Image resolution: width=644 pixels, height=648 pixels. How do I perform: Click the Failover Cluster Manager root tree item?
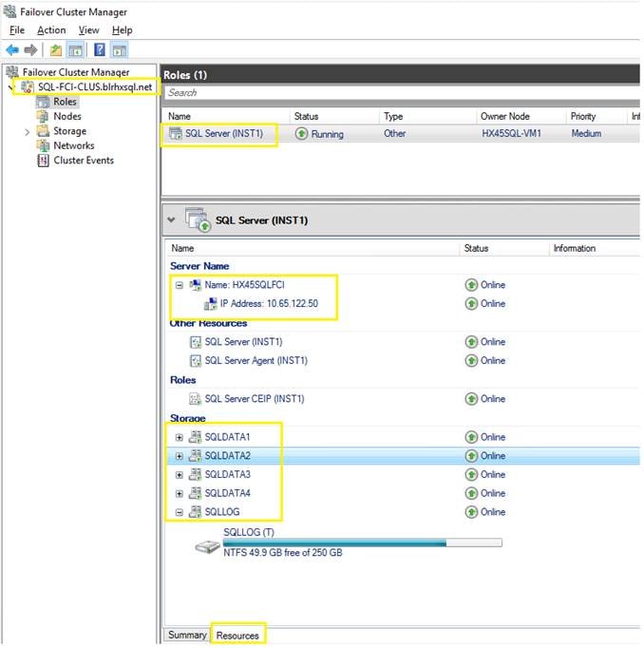(76, 72)
